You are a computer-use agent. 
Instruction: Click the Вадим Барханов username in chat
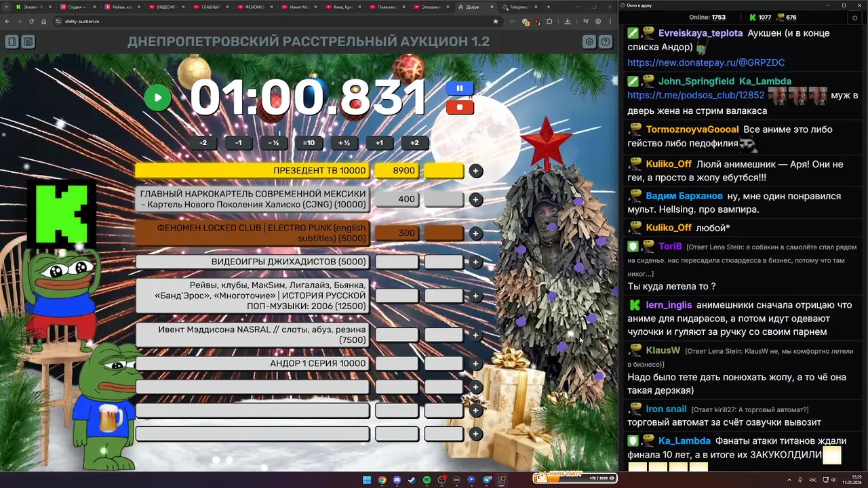point(685,196)
